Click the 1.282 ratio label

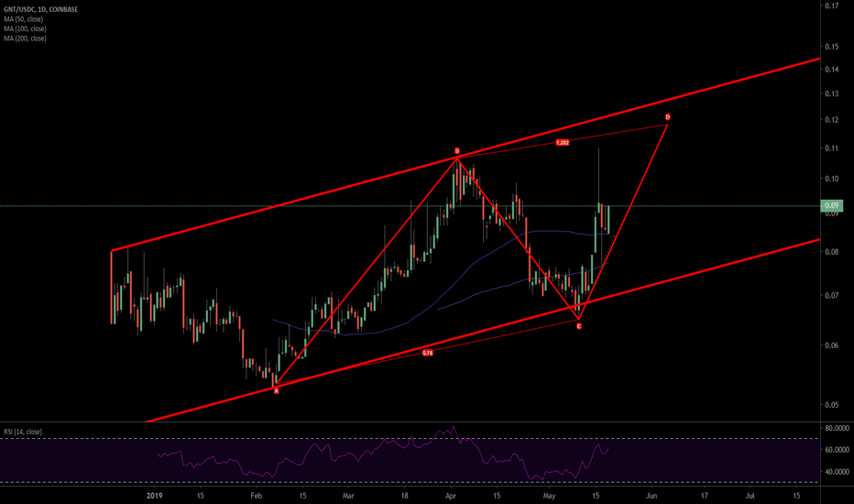tap(562, 142)
